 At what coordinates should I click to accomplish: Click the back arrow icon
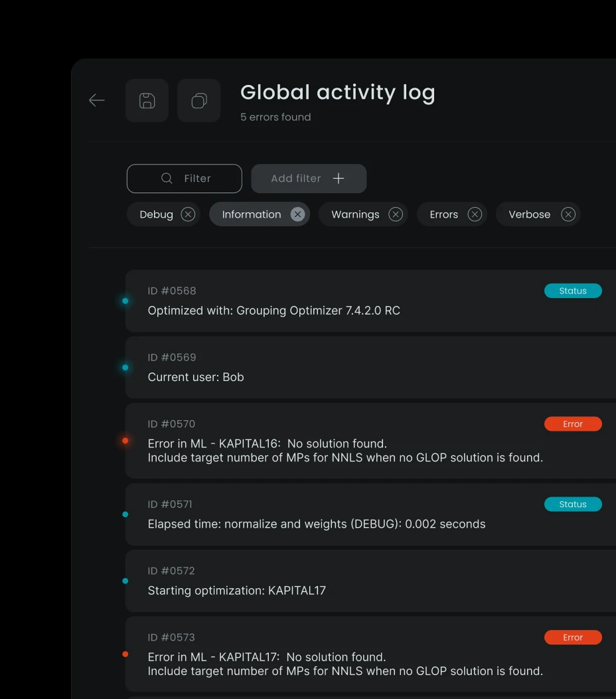(97, 100)
